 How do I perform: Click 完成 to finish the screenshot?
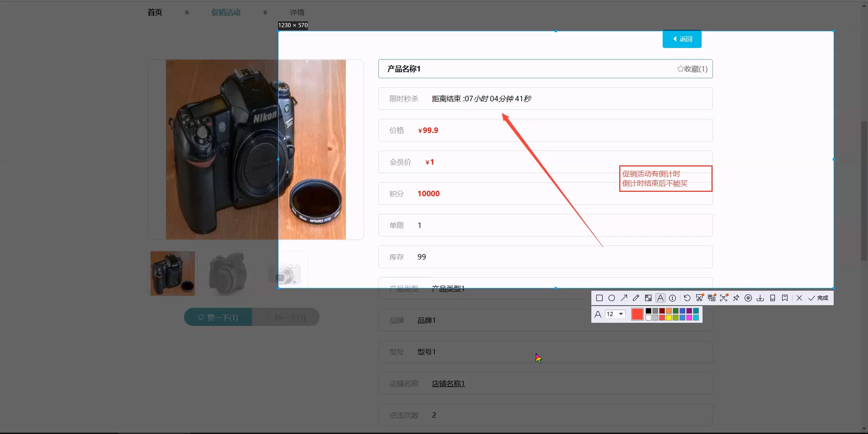click(818, 298)
